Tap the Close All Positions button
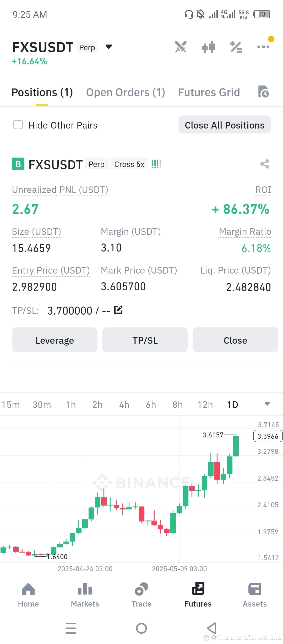This screenshot has height=644, width=283. 225,125
